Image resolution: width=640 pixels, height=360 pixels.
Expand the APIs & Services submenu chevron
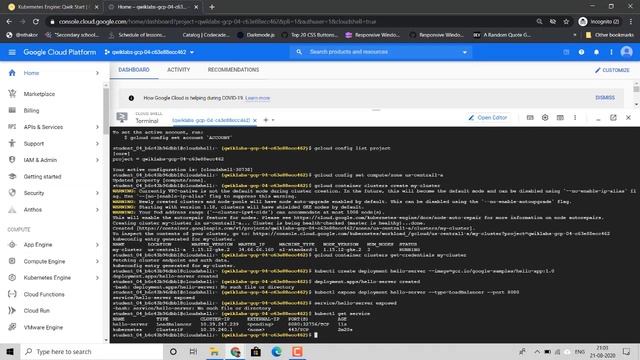[x=97, y=127]
